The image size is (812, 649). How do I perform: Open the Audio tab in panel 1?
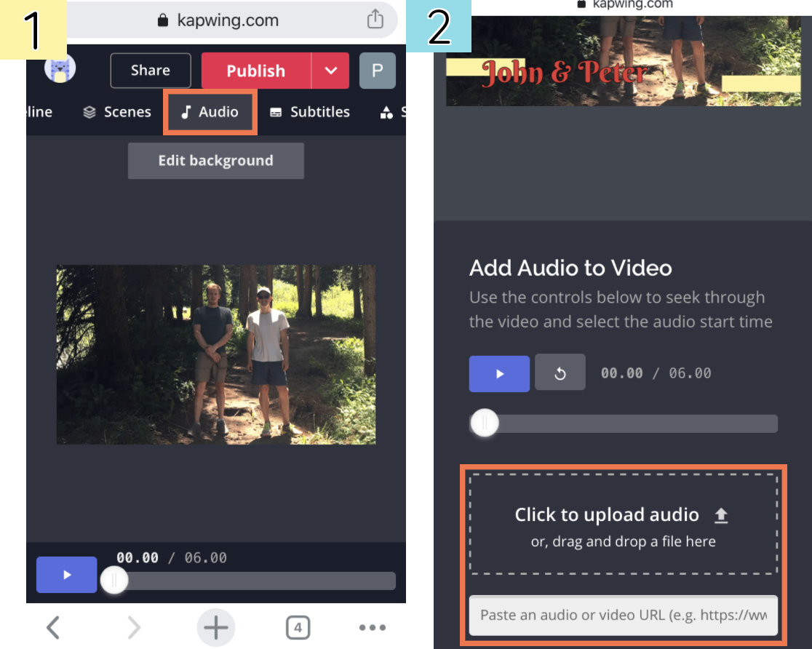tap(210, 112)
